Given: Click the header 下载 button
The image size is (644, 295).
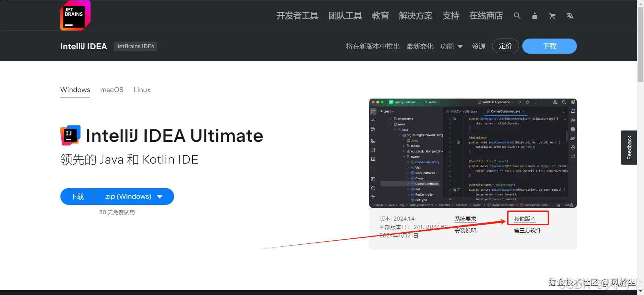Looking at the screenshot, I should (549, 46).
